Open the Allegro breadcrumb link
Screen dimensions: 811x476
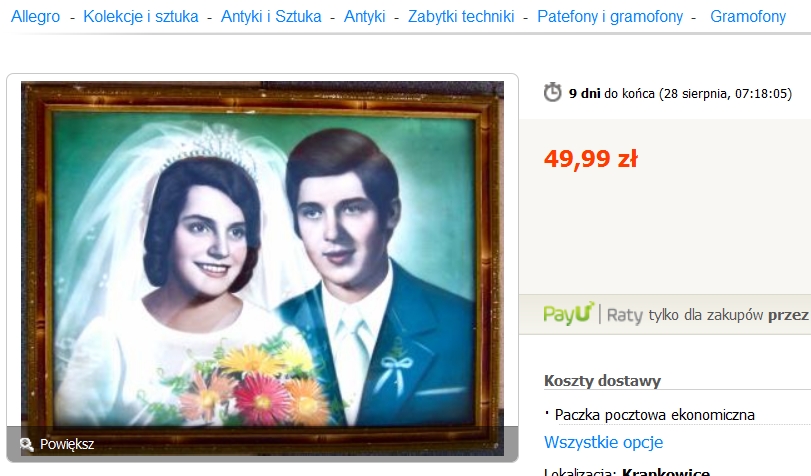(x=36, y=17)
